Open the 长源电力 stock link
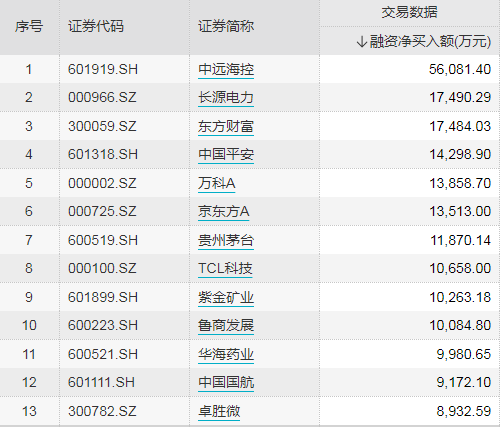This screenshot has width=500, height=427. click(x=226, y=97)
